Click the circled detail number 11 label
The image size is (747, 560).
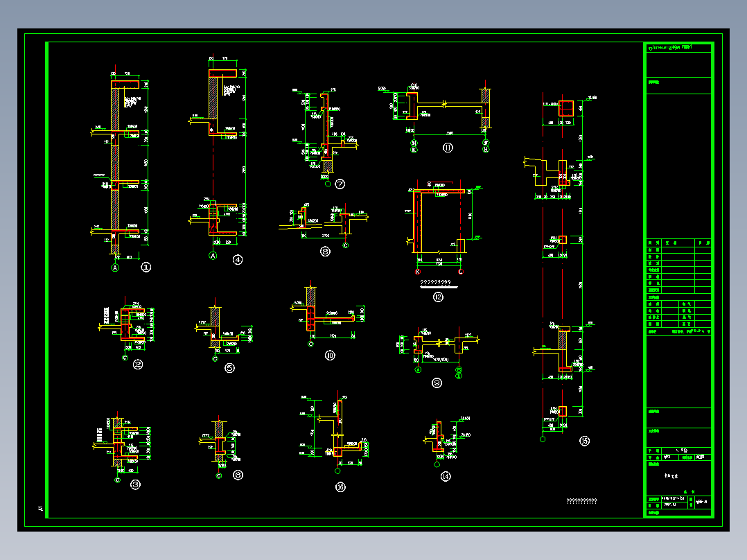(x=448, y=148)
